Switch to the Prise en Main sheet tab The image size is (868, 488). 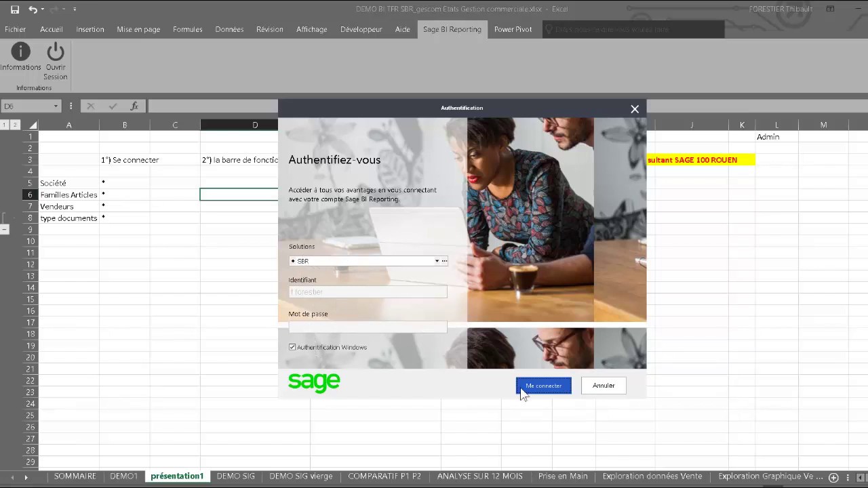[563, 476]
